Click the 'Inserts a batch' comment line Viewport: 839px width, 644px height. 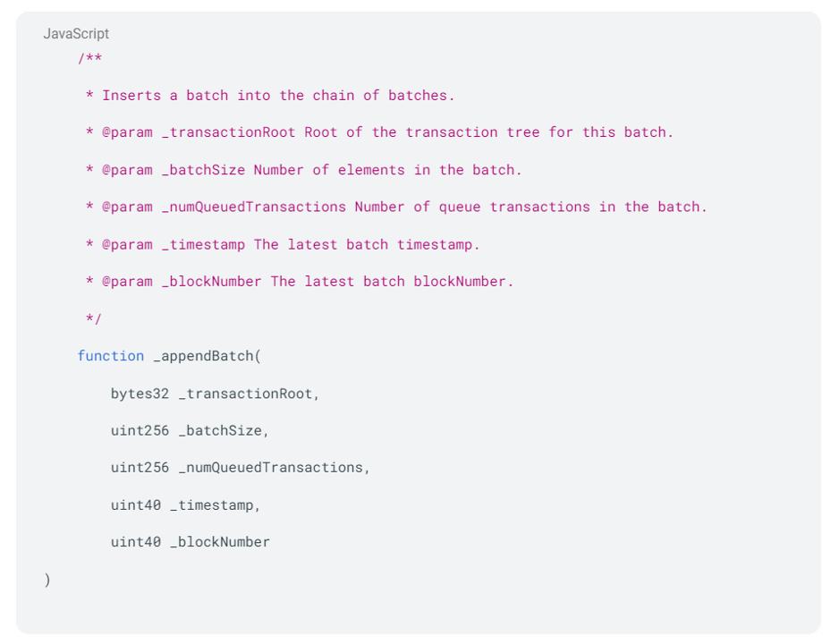270,96
